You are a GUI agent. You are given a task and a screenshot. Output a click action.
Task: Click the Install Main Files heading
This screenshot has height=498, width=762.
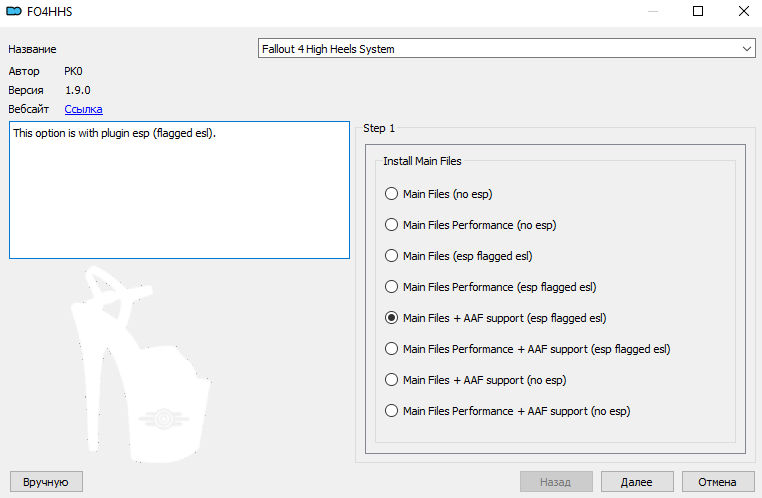pyautogui.click(x=422, y=161)
